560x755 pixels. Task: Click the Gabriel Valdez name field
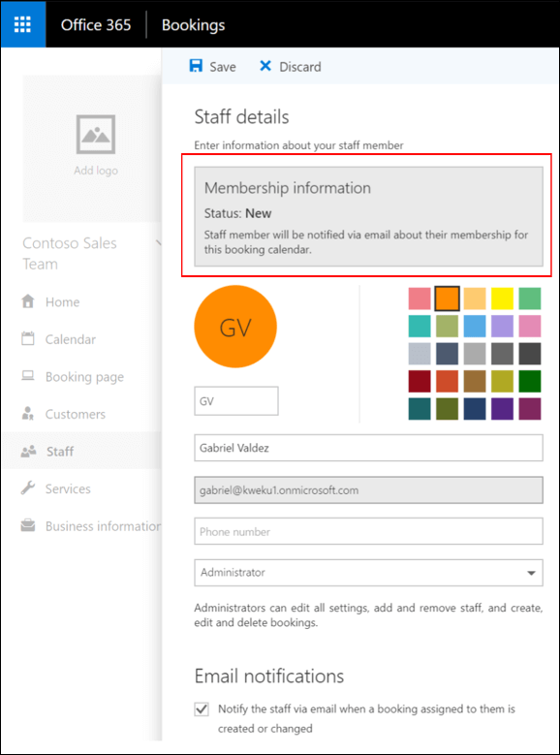click(368, 448)
